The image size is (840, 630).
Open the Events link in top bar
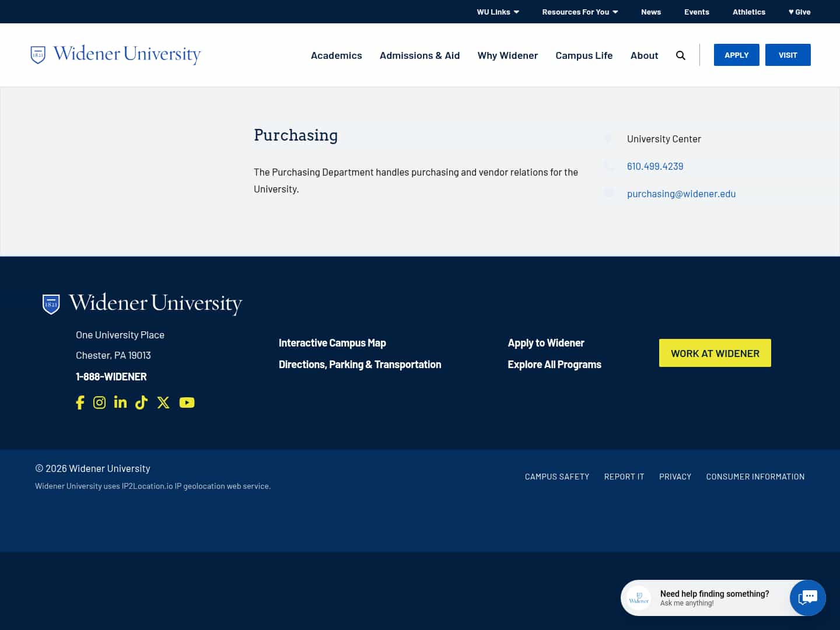[x=696, y=12]
